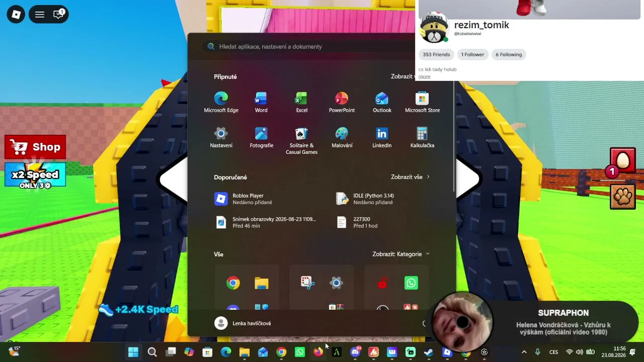644x362 pixels.
Task: Open Excel from the pinned section
Action: [x=301, y=103]
